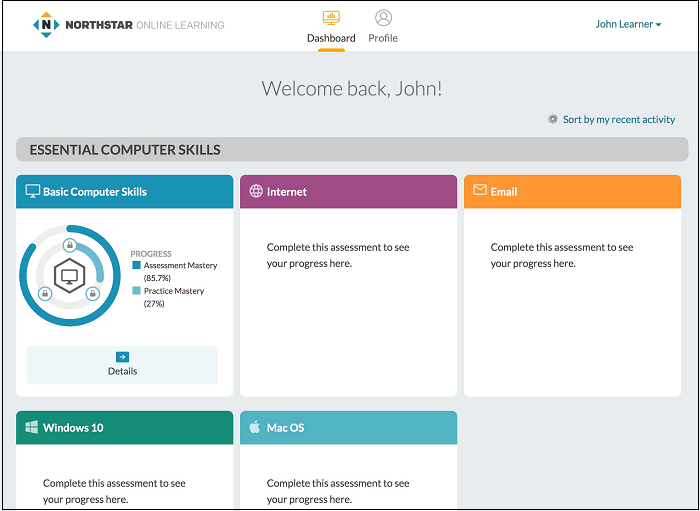Click the Welcome back, John! heading
This screenshot has height=511, width=700.
[352, 88]
